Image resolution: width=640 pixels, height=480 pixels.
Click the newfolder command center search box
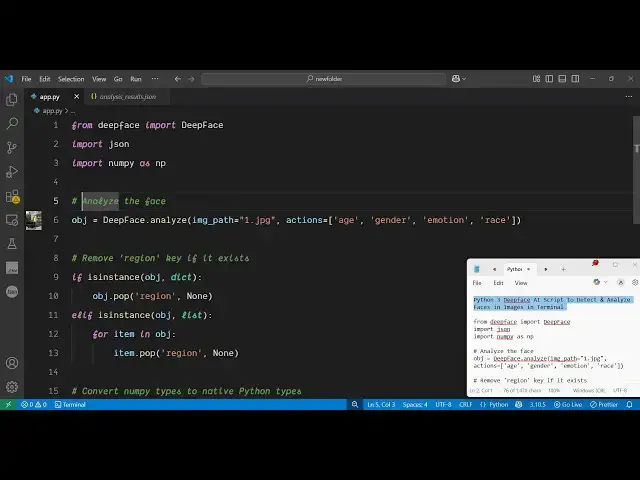click(x=324, y=79)
